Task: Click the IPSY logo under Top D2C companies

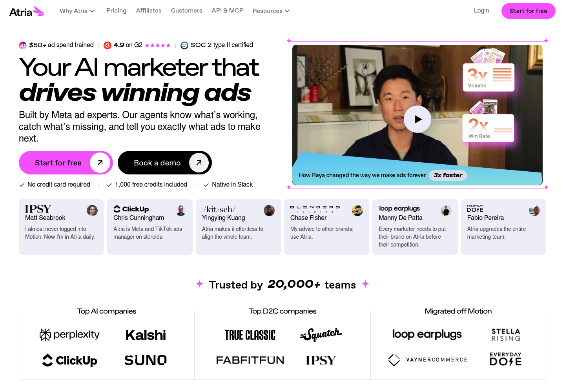Action: click(x=321, y=360)
